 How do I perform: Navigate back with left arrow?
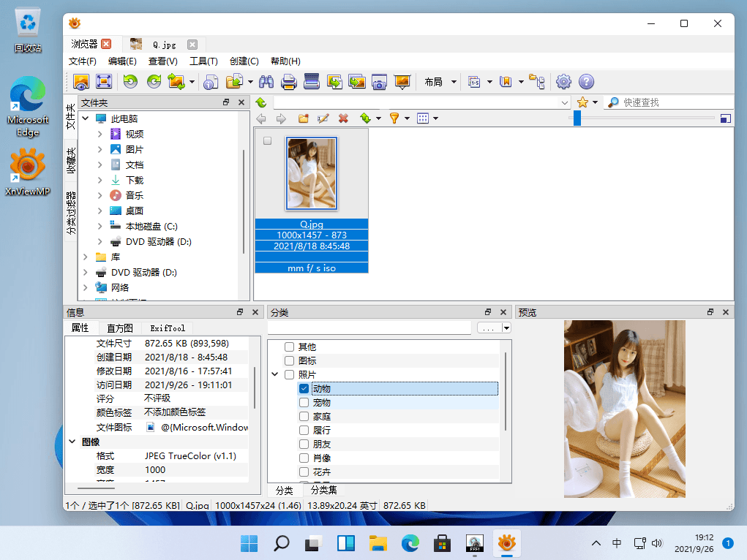261,118
